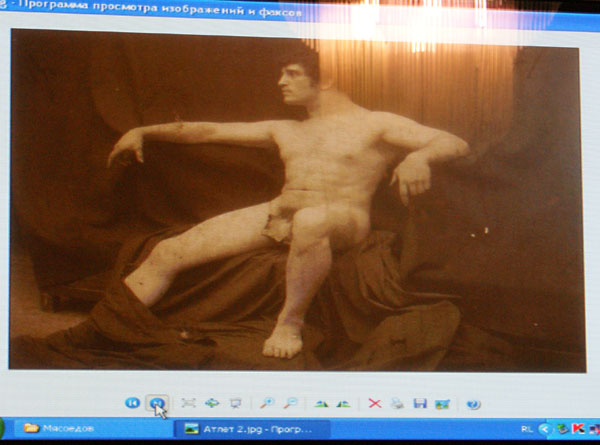Image resolution: width=600 pixels, height=445 pixels.
Task: Open the RL language indicator in the tray
Action: [x=527, y=429]
